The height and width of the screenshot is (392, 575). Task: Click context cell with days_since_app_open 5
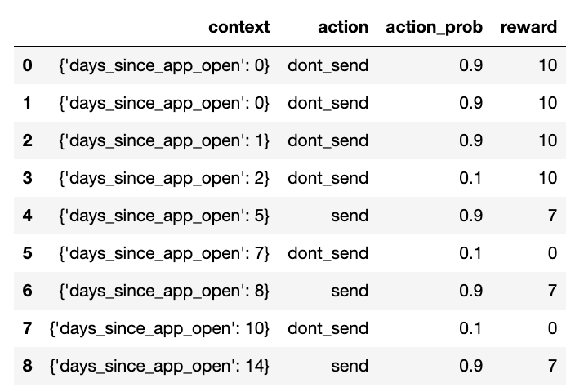coord(164,216)
